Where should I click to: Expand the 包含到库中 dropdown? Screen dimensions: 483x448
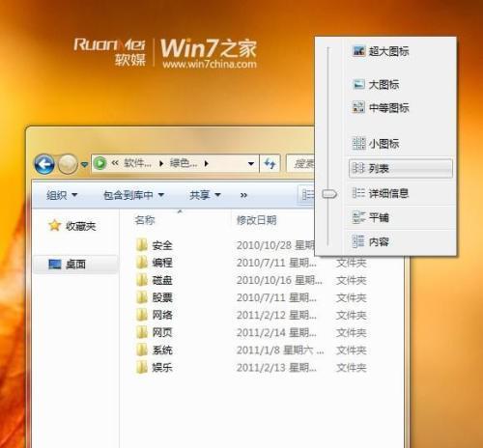[x=133, y=195]
